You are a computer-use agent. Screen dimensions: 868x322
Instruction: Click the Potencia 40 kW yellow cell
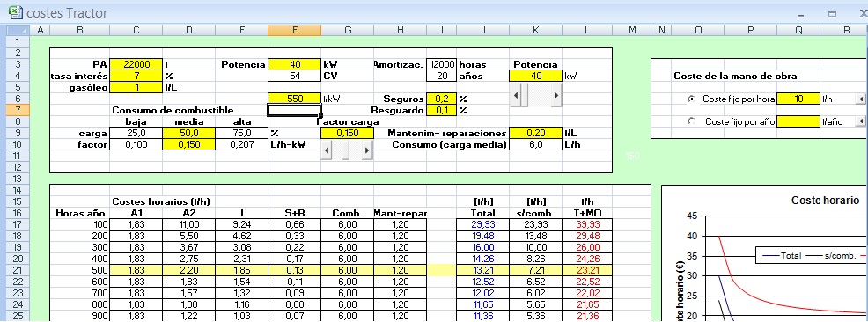coord(294,64)
